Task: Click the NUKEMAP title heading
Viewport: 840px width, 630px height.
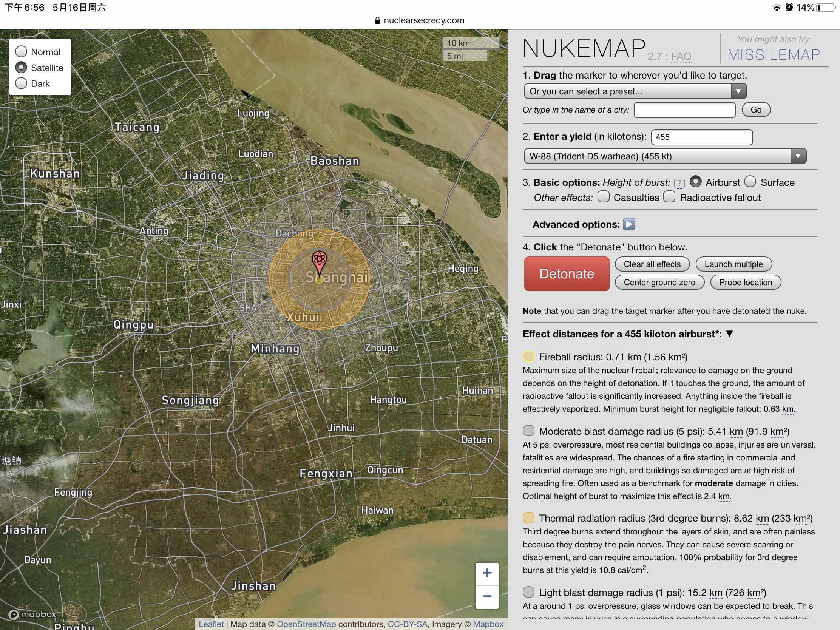Action: point(584,48)
